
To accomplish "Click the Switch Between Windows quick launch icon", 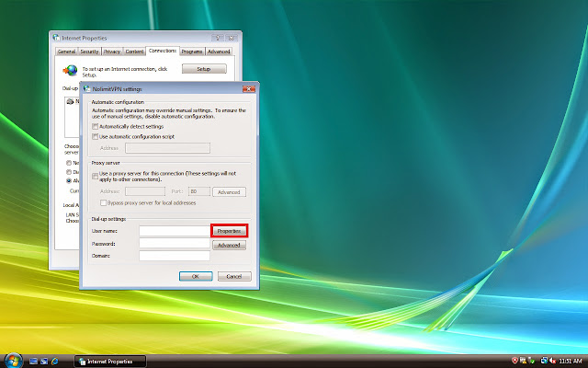I will (x=44, y=362).
